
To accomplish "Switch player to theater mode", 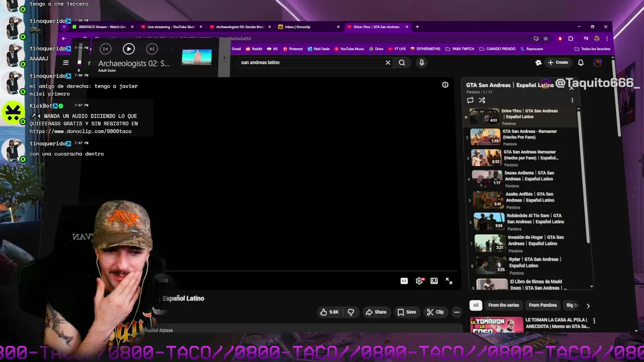I will tap(434, 281).
